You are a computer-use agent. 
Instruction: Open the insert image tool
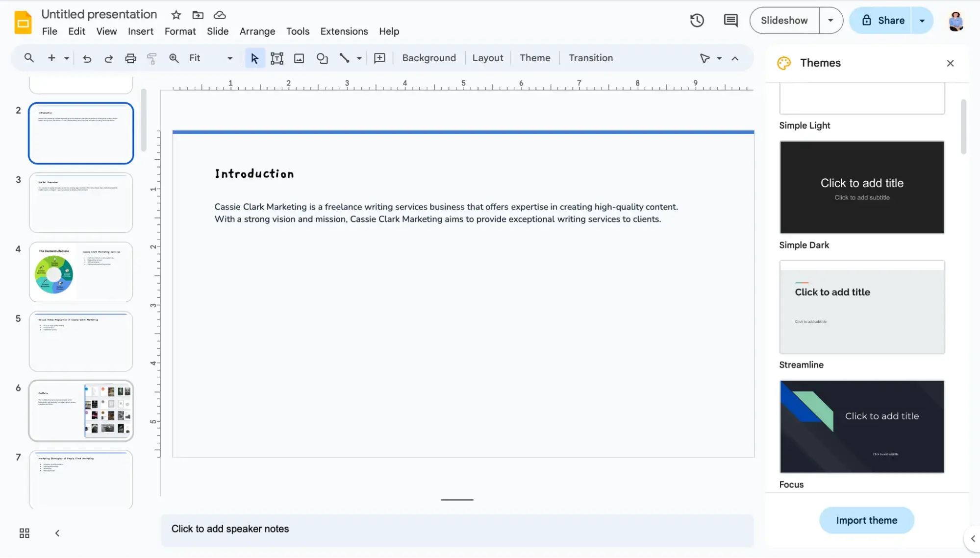click(299, 58)
